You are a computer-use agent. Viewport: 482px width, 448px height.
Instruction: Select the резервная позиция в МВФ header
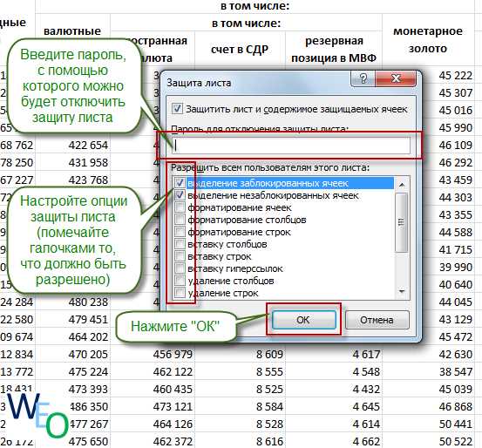click(334, 49)
